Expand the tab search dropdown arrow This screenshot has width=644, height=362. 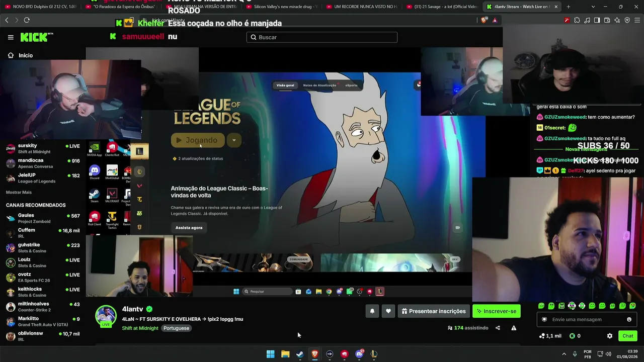tap(593, 7)
